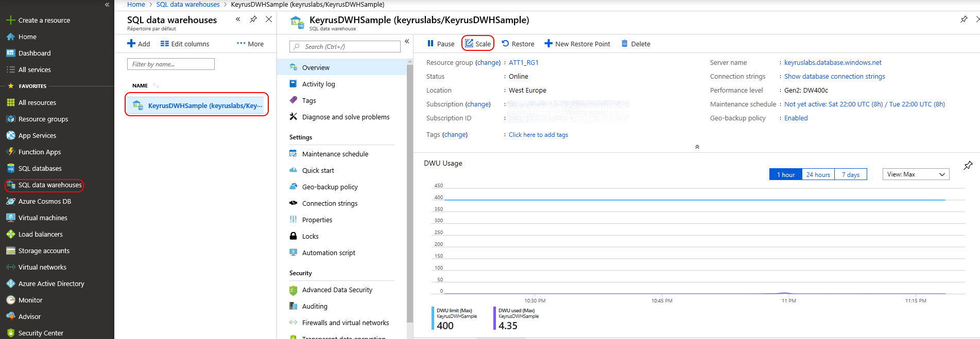The height and width of the screenshot is (339, 980).
Task: Delete the data warehouse
Action: pyautogui.click(x=636, y=44)
